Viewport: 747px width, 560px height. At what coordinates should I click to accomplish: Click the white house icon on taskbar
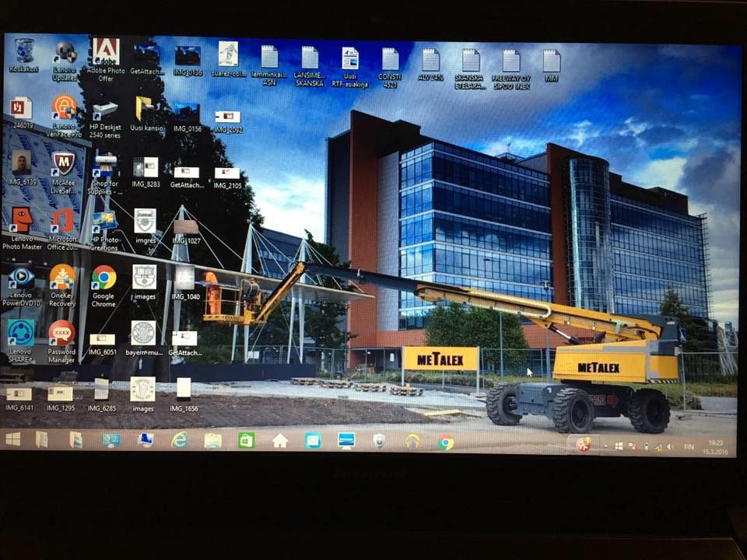click(279, 440)
